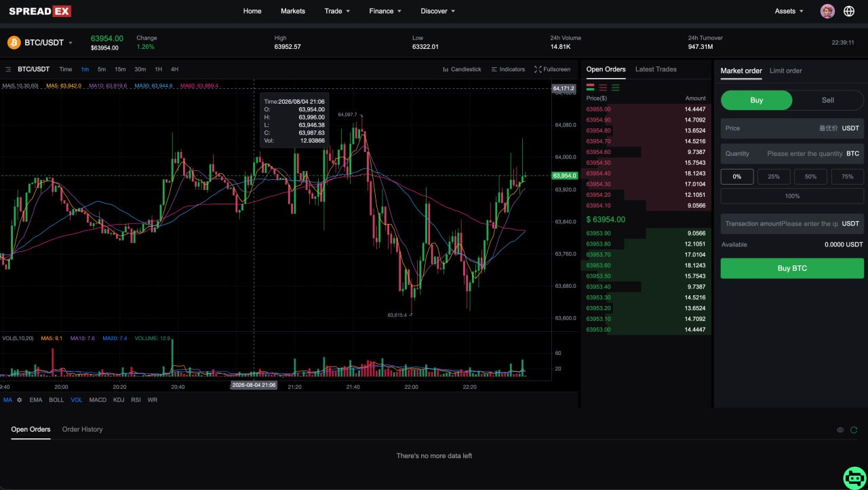Switch to the Limit order tab
Viewport: 868px width, 490px height.
coord(786,71)
